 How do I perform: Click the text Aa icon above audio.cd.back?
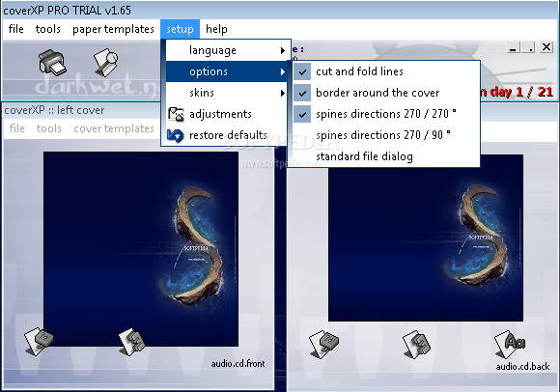(510, 344)
